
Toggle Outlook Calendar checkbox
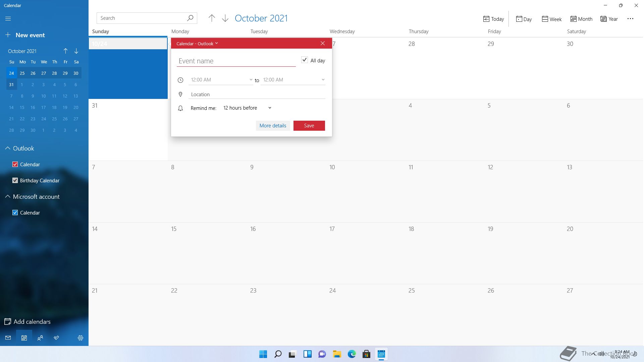tap(15, 164)
